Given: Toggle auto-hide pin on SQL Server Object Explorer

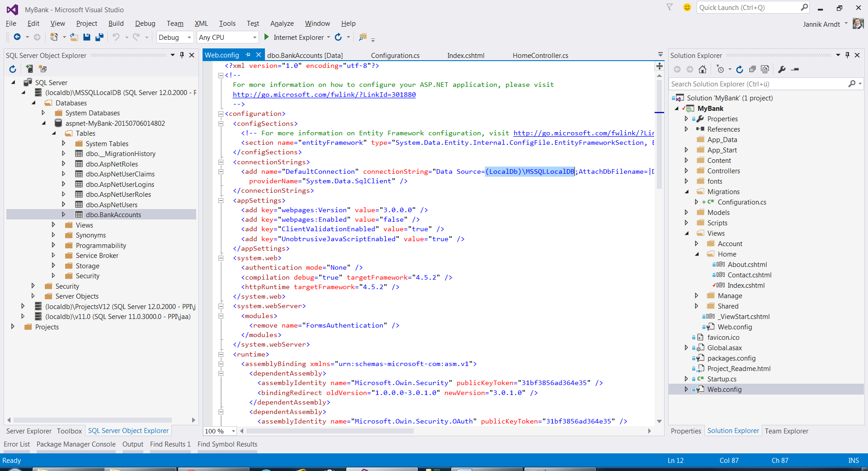Looking at the screenshot, I should (182, 55).
